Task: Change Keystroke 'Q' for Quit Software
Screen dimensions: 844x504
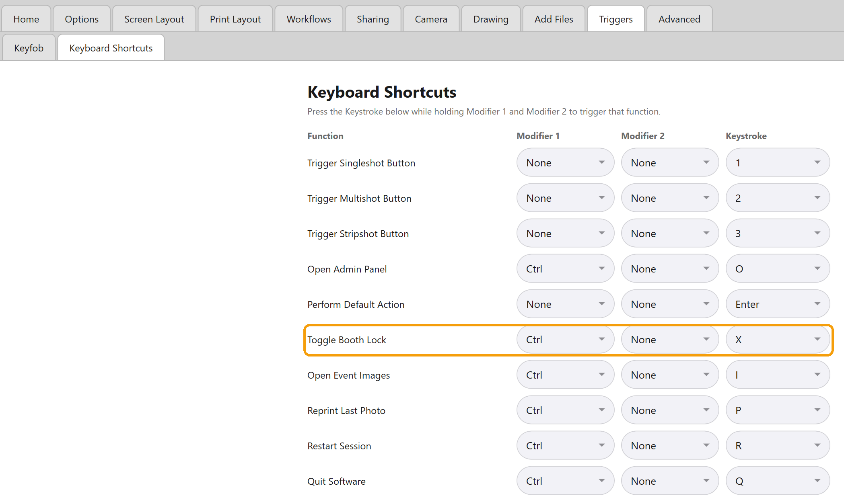Action: (778, 481)
